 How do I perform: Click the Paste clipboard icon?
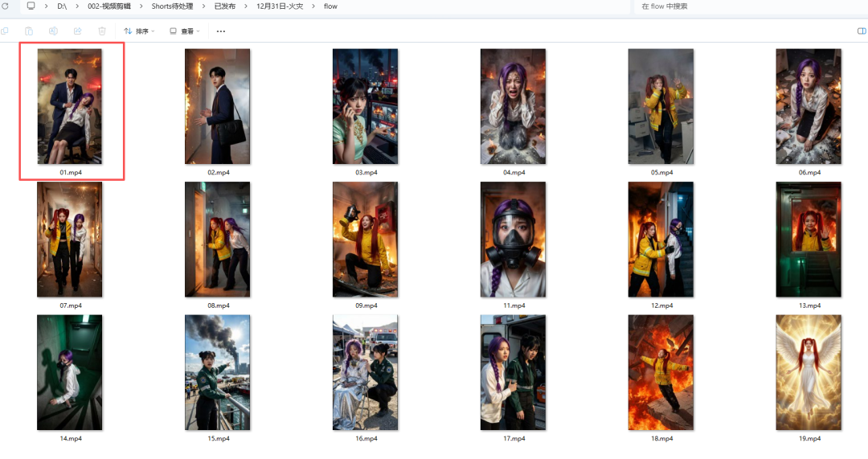(x=29, y=31)
